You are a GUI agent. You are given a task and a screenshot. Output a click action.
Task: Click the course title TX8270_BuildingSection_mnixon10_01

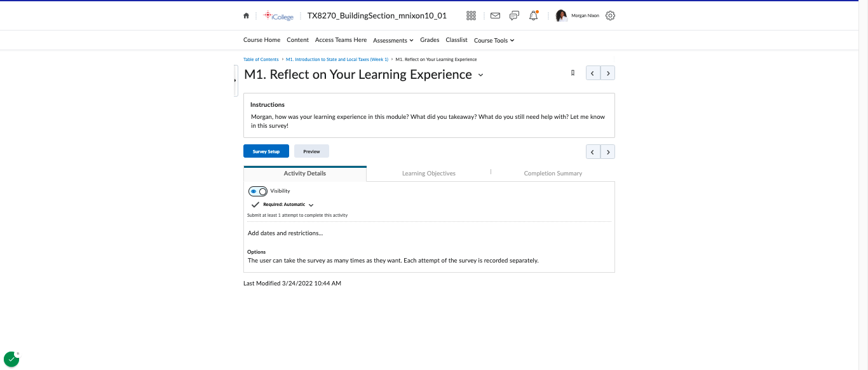[x=377, y=16]
